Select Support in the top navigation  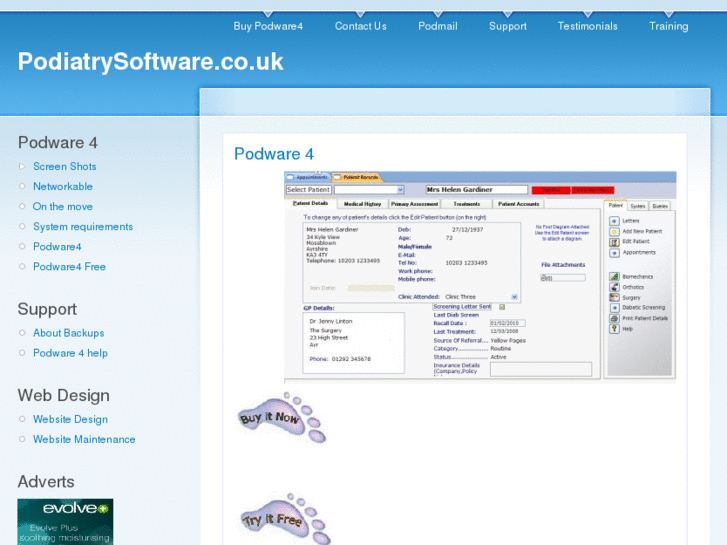click(x=508, y=26)
